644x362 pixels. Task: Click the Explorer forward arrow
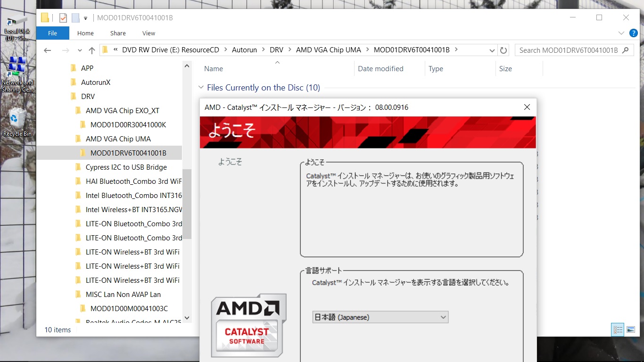(66, 50)
